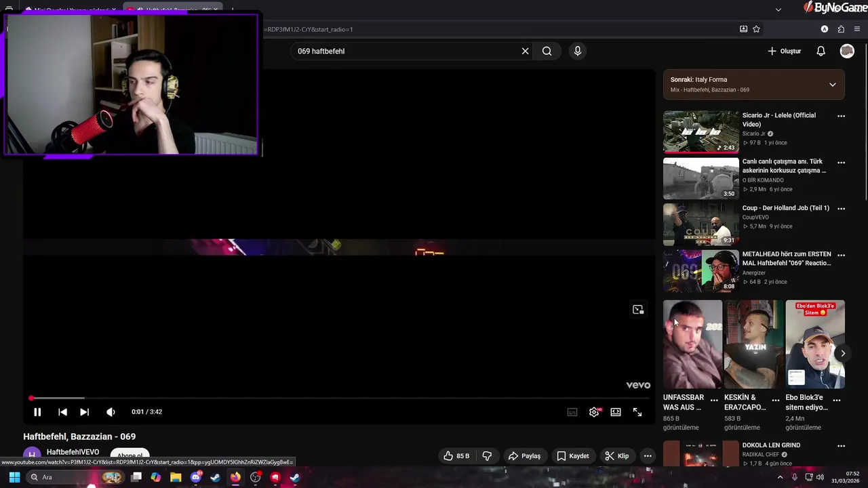Skip to the next video
868x488 pixels.
pyautogui.click(x=84, y=411)
